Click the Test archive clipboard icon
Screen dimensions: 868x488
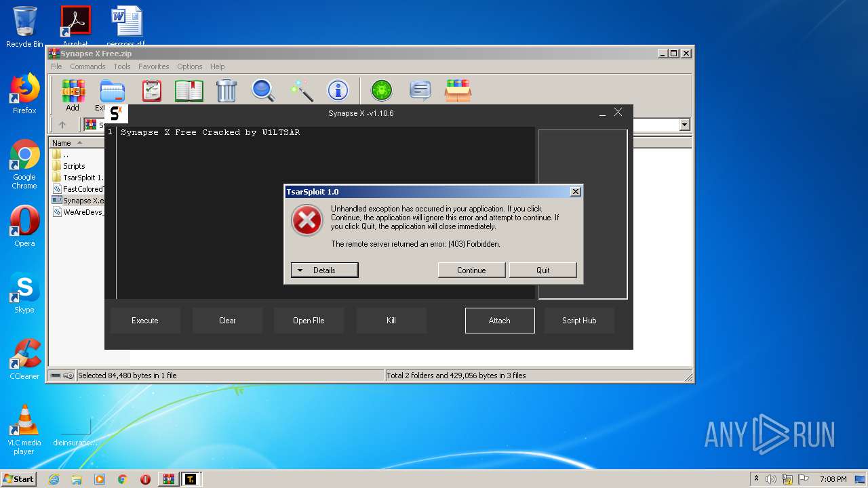[152, 91]
